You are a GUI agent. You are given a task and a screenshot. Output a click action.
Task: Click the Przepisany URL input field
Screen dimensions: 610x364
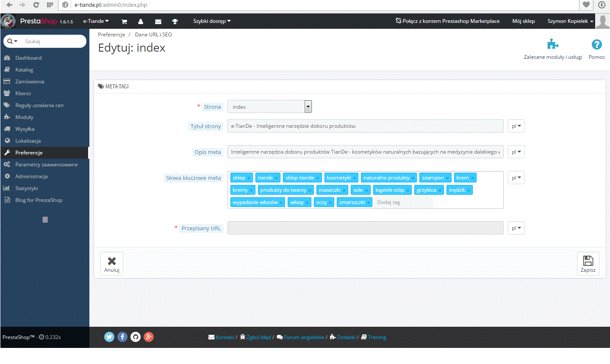pyautogui.click(x=365, y=228)
